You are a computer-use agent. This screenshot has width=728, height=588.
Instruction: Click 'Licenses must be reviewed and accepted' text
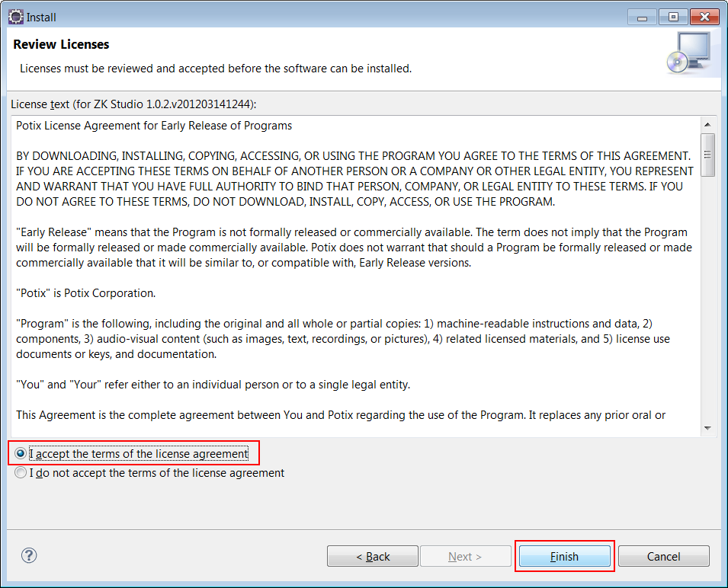216,69
